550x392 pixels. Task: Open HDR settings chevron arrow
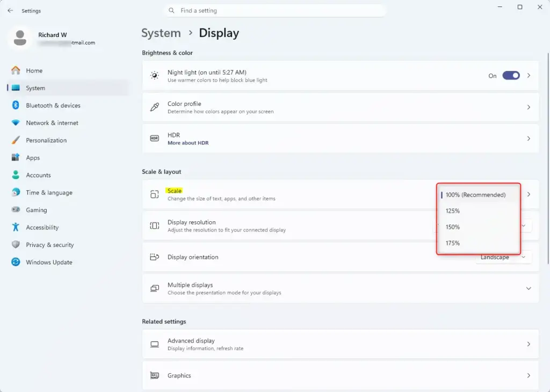click(x=529, y=139)
